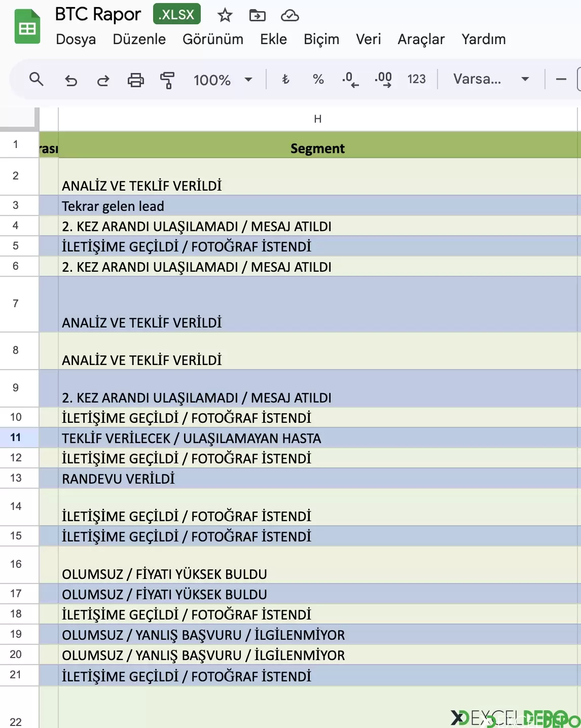
Task: Decrease font size with minus button
Action: pos(561,79)
